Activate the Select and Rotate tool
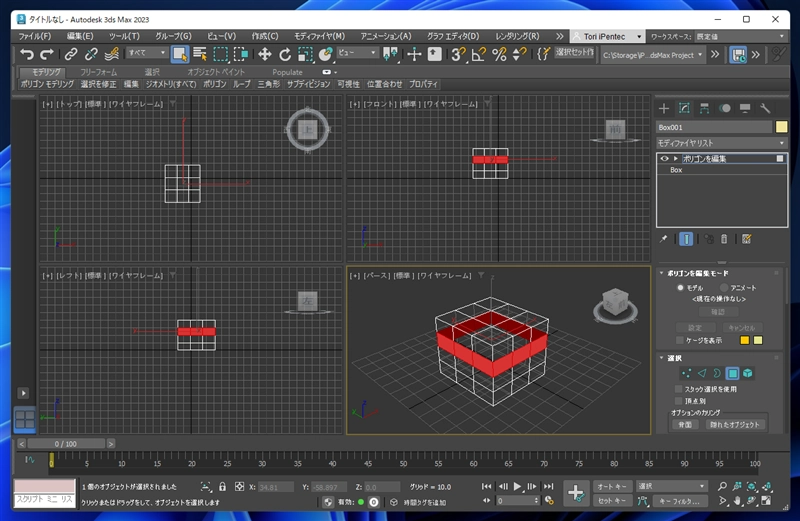This screenshot has height=521, width=800. coord(285,54)
